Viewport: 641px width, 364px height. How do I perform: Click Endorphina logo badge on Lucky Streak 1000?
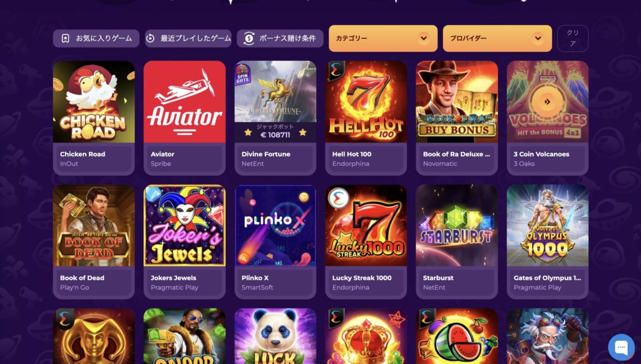[338, 198]
